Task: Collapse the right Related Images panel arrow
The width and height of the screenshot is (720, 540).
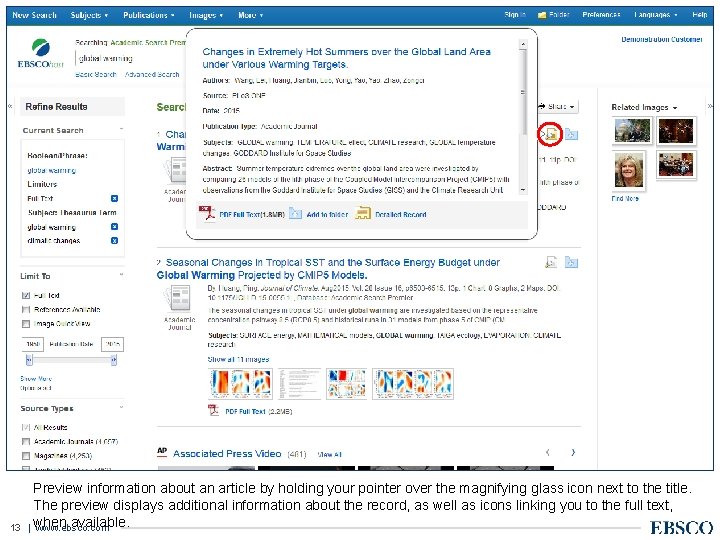Action: click(x=710, y=107)
